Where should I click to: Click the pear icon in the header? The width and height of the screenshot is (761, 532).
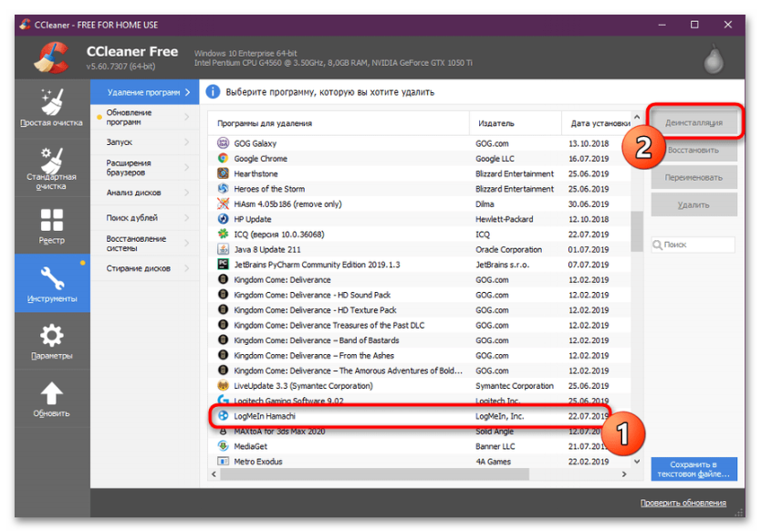[x=714, y=59]
